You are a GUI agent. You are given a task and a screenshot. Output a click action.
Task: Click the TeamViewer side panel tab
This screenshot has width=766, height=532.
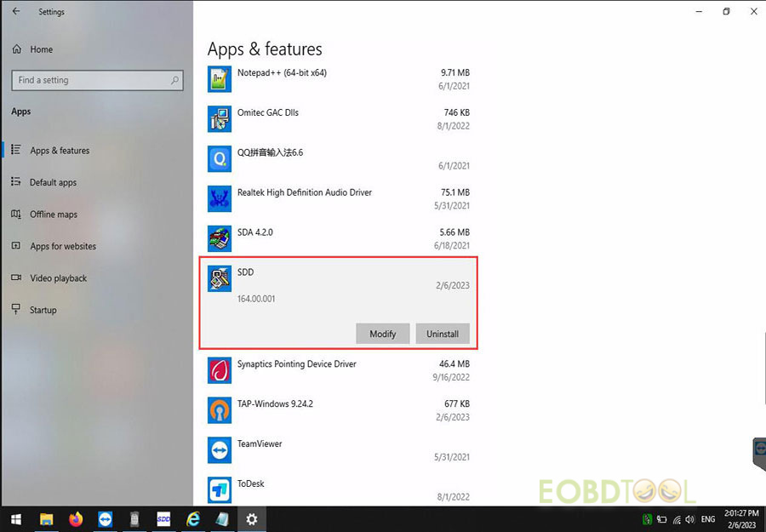click(x=759, y=455)
